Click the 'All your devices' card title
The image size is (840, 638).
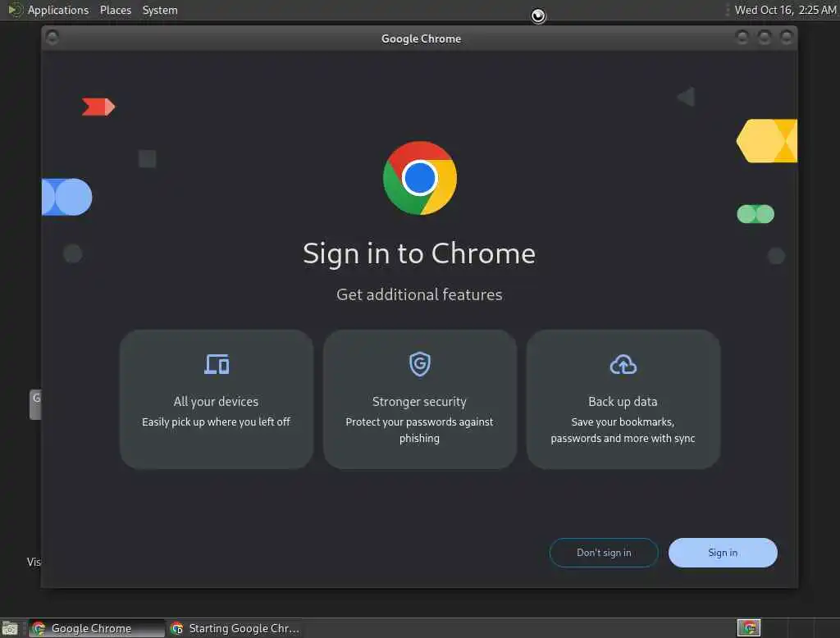(216, 401)
